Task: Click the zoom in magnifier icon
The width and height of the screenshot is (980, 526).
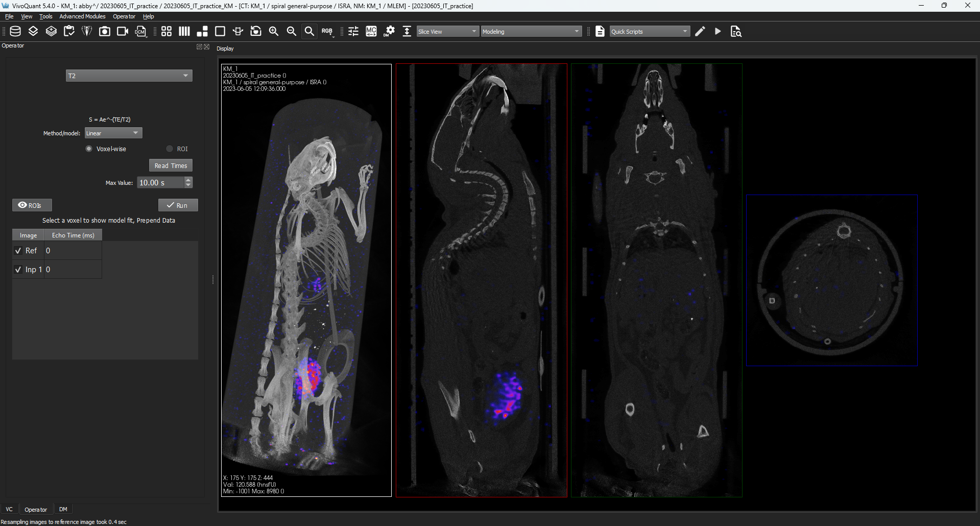Action: [x=274, y=31]
